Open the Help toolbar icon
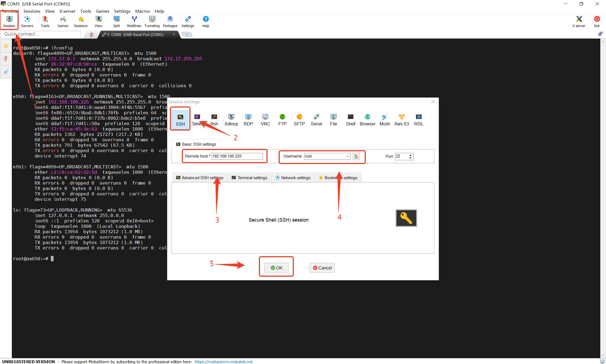 click(x=206, y=22)
